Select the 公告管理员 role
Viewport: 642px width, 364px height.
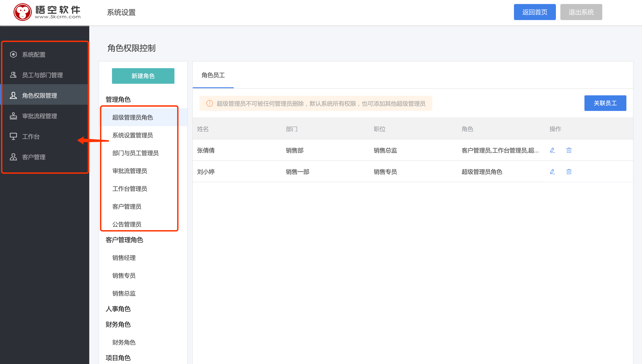pos(143,224)
